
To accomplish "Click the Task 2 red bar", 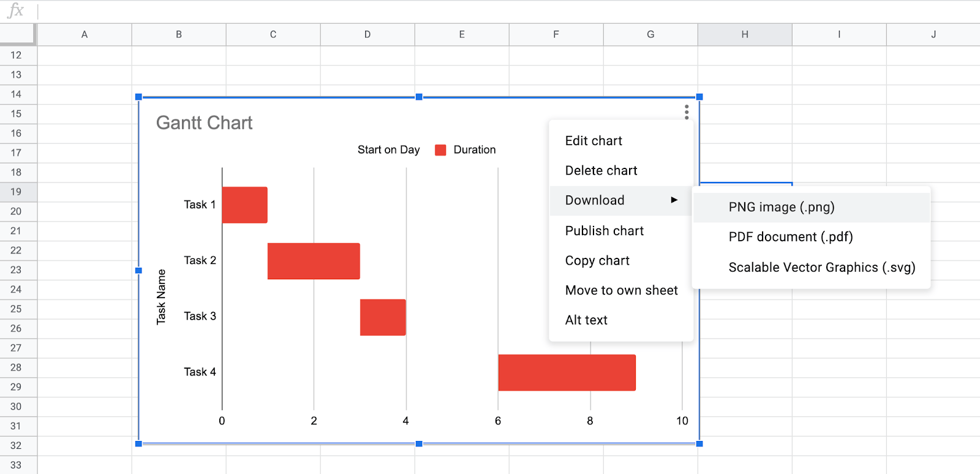I will pos(314,261).
